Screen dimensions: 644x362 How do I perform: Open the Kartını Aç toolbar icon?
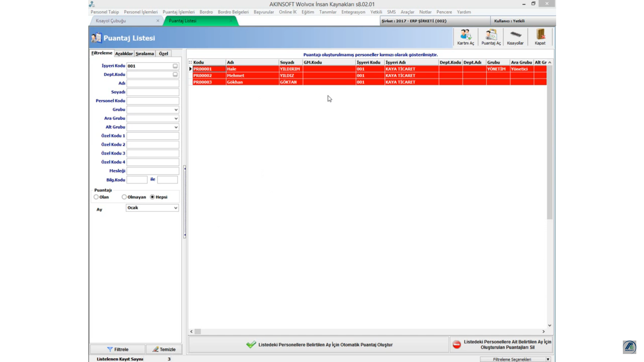click(466, 37)
